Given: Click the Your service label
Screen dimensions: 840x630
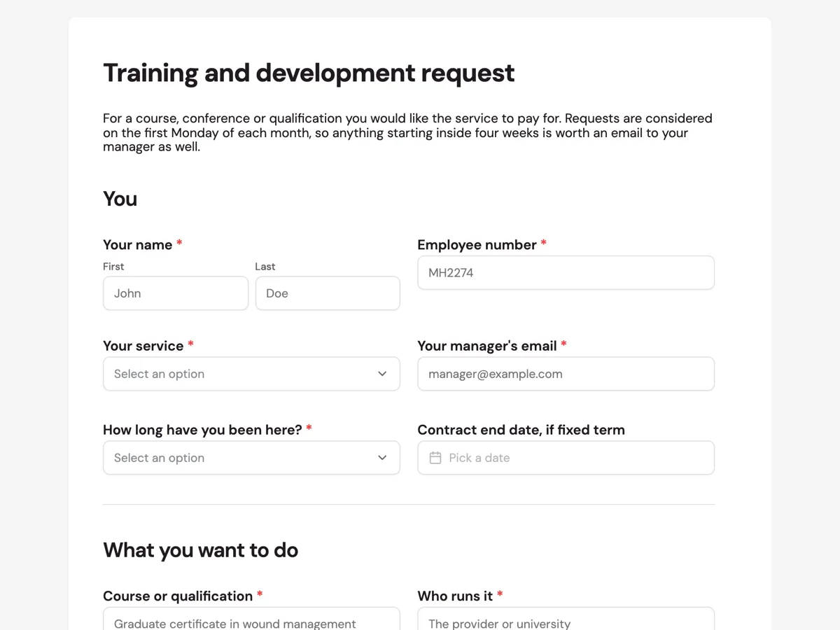Looking at the screenshot, I should click(x=143, y=346).
